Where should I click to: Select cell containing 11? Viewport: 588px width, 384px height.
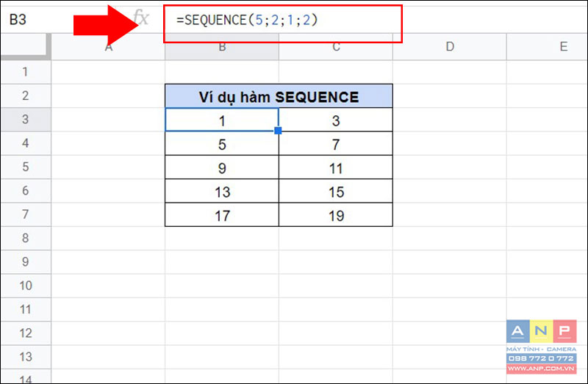point(336,168)
